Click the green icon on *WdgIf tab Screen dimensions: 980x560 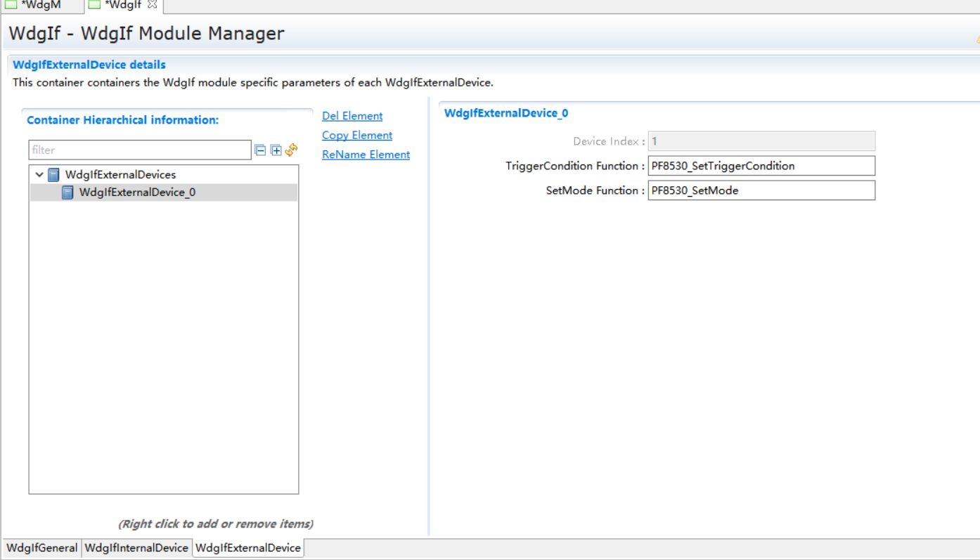pos(94,5)
